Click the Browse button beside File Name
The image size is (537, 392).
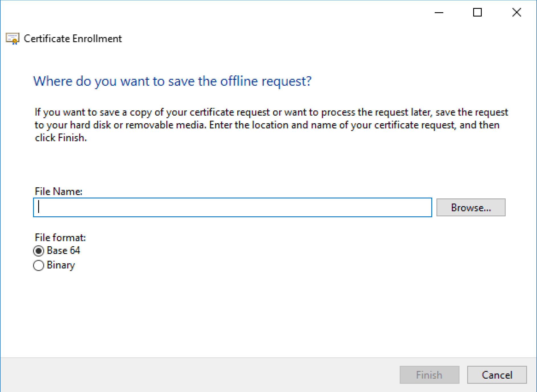471,207
